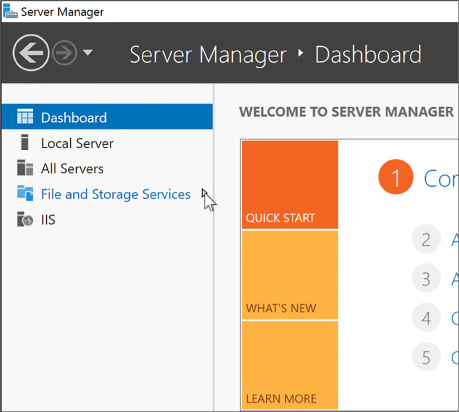Click the Dashboard breadcrumb in header
Viewport: 459px width, 412px height.
pyautogui.click(x=368, y=54)
